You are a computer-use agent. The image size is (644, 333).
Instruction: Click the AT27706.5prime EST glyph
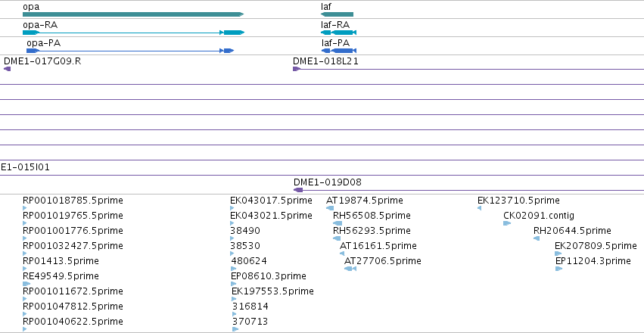click(350, 269)
